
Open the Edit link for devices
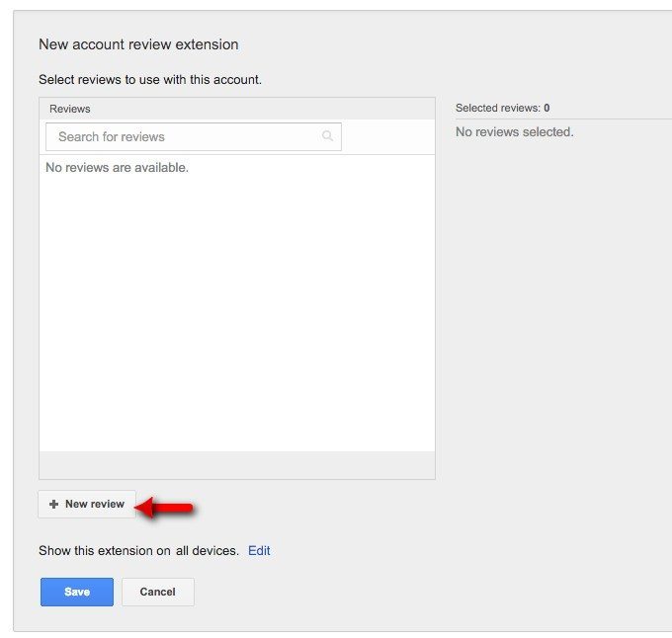(x=259, y=550)
